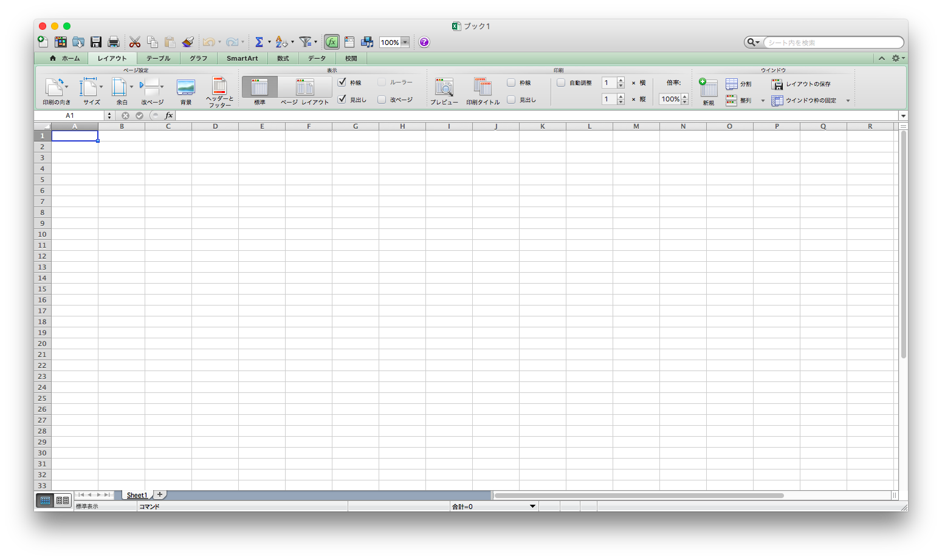Save the workbook with floppy icon
Screen dimensions: 942x560
[x=96, y=42]
